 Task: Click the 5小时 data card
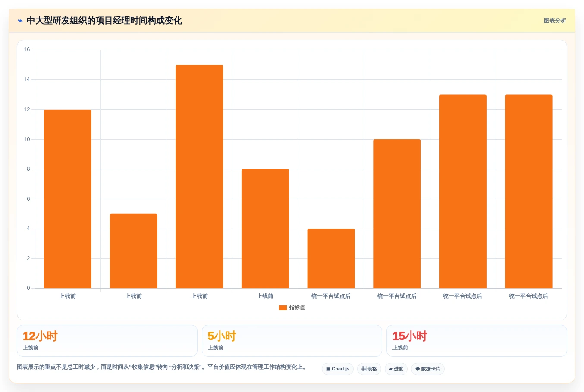[292, 341]
